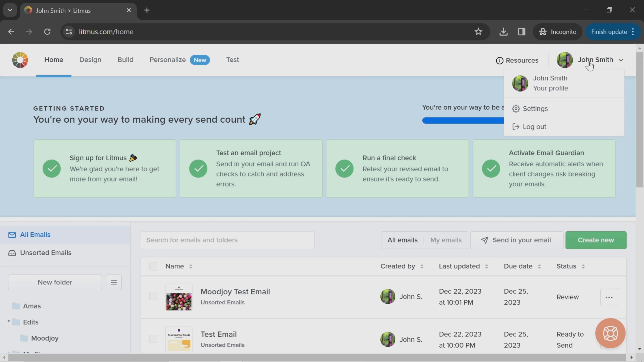Select the Test Email row checkbox

[153, 339]
